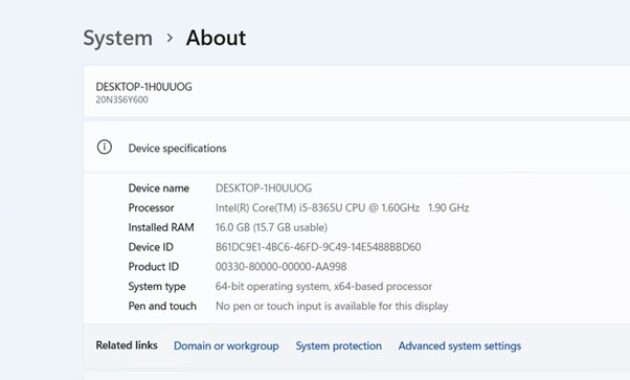630x380 pixels.
Task: Select Device ID value B61DC9E1-4BC6
Action: pos(318,247)
